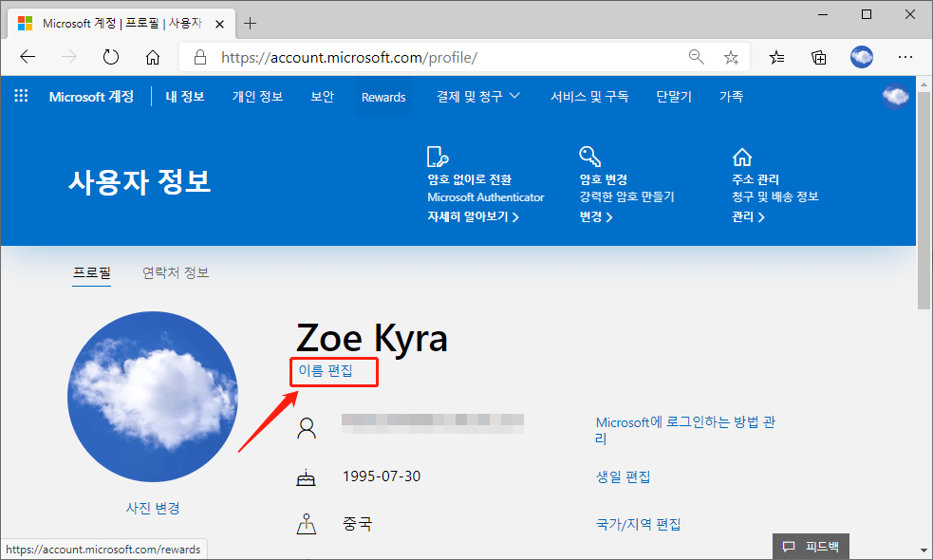The width and height of the screenshot is (933, 560).
Task: Go to the 보안 menu item
Action: point(322,97)
